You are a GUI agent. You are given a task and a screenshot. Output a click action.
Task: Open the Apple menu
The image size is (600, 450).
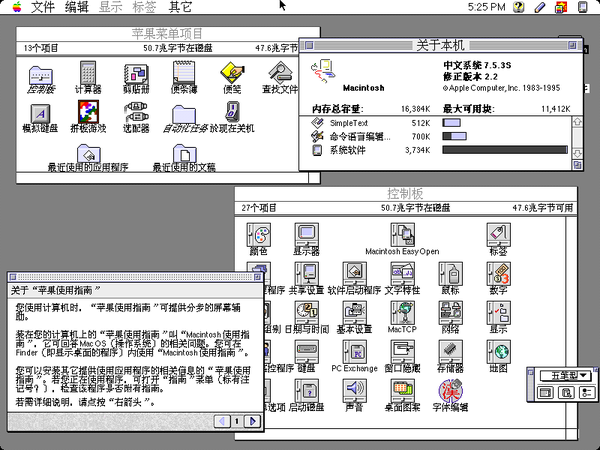point(17,7)
